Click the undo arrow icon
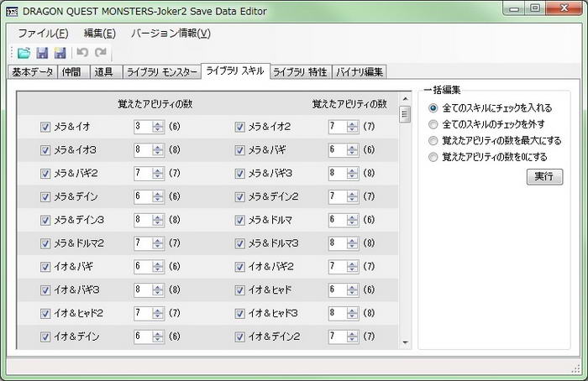Image resolution: width=588 pixels, height=381 pixels. point(83,53)
